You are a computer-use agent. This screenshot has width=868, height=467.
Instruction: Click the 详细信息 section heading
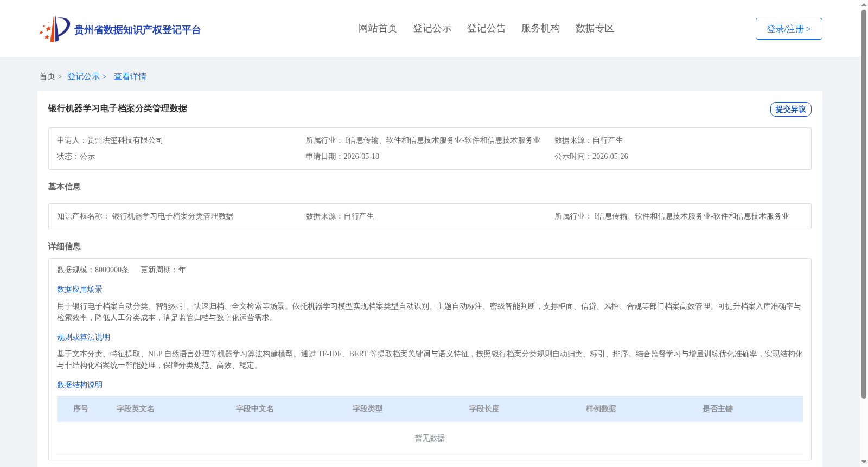tap(64, 246)
